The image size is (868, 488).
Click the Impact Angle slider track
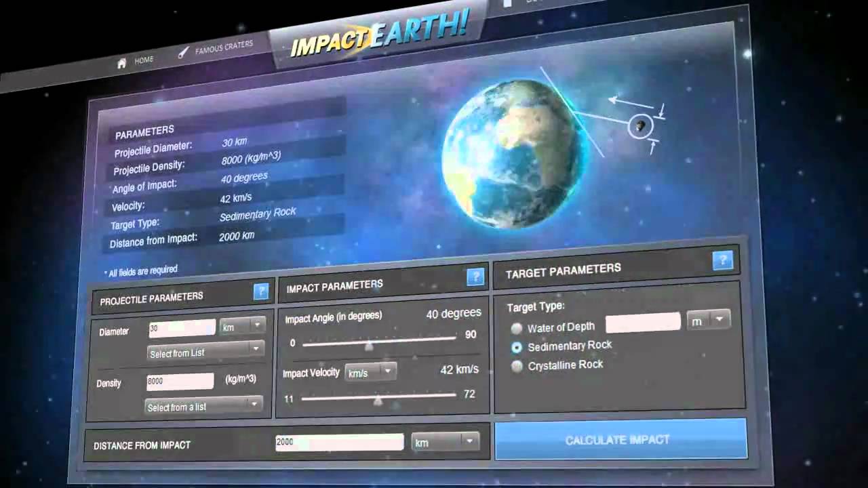379,341
